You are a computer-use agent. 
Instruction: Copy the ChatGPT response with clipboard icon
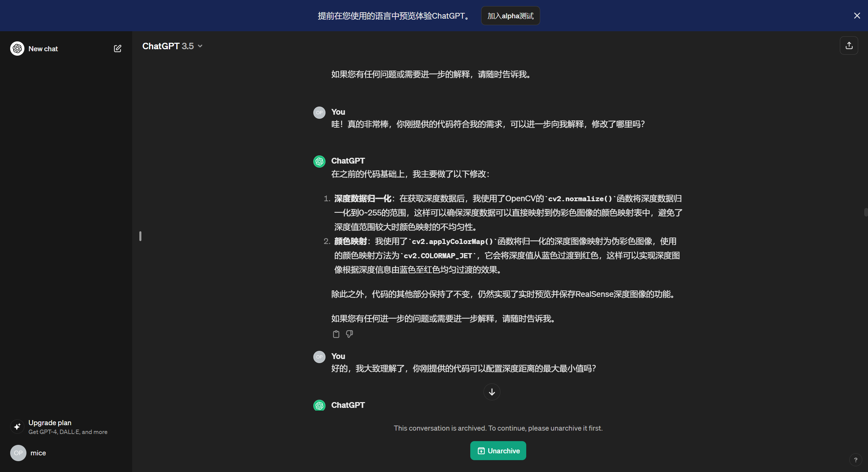pyautogui.click(x=336, y=334)
